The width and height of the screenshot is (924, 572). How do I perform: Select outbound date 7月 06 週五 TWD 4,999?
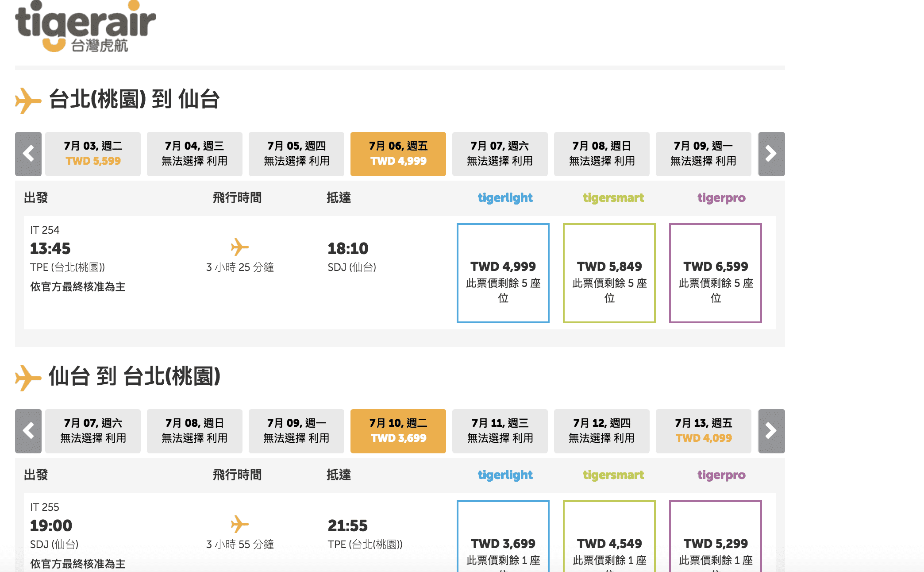click(x=398, y=154)
